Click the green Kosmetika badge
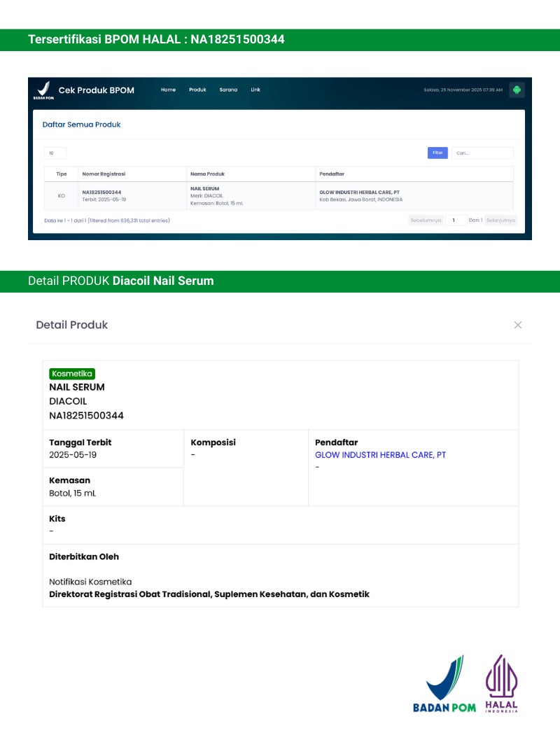 (x=72, y=374)
